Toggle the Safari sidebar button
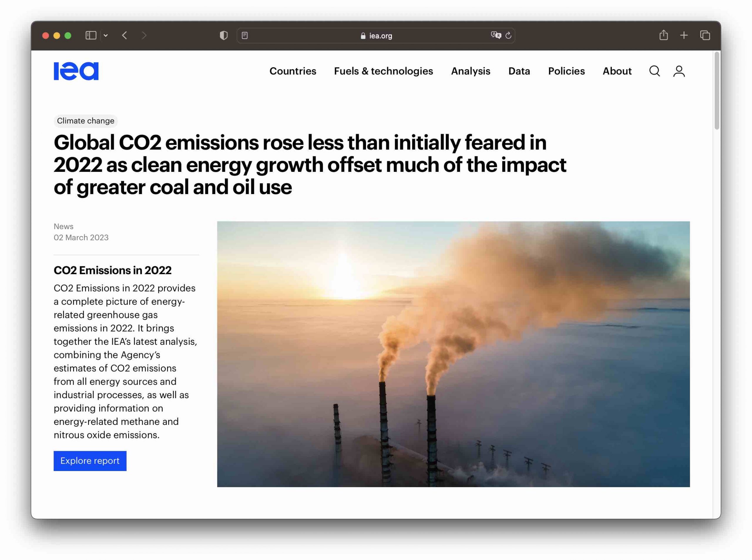Viewport: 752px width, 560px height. tap(91, 36)
